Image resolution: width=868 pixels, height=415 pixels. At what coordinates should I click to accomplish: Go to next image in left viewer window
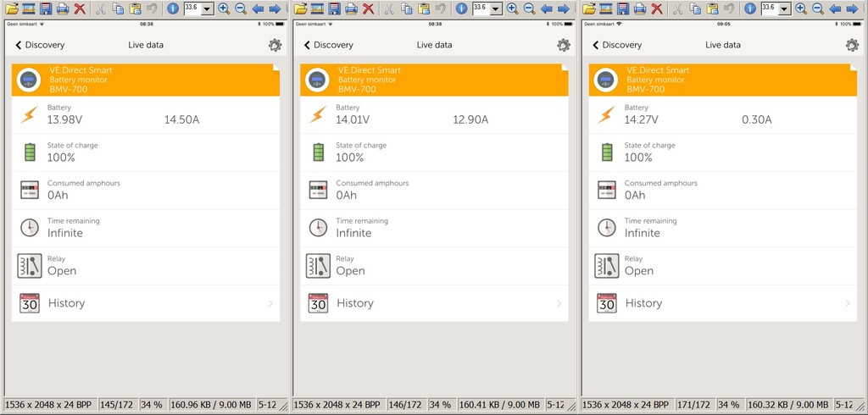275,8
